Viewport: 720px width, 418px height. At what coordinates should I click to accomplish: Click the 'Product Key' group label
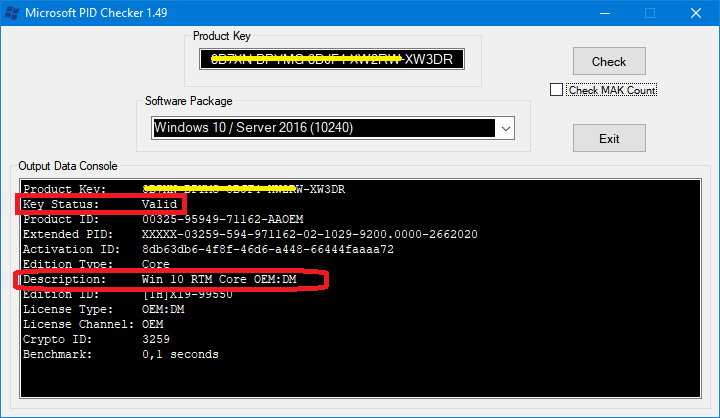pos(222,36)
